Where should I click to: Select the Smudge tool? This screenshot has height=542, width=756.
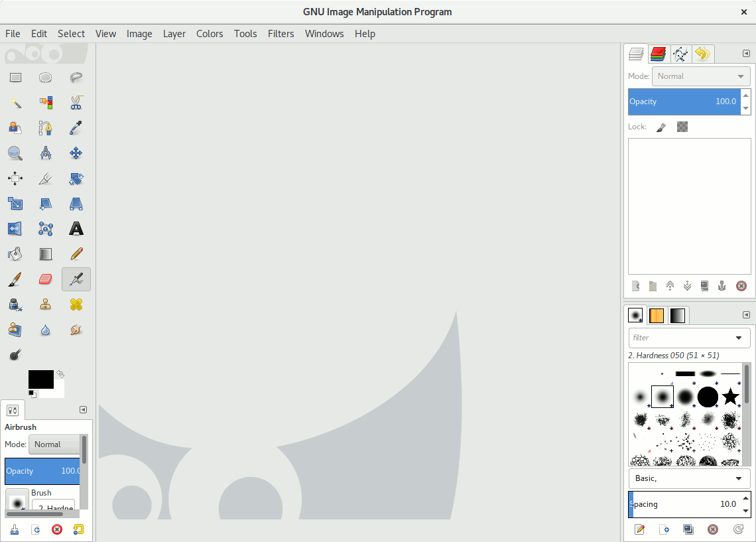click(76, 330)
